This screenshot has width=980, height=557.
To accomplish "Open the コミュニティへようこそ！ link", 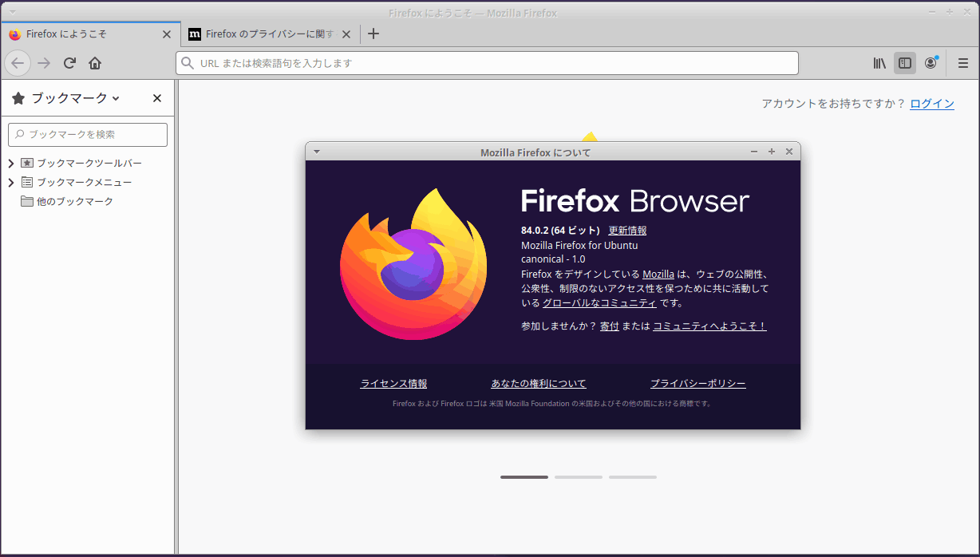I will (709, 326).
